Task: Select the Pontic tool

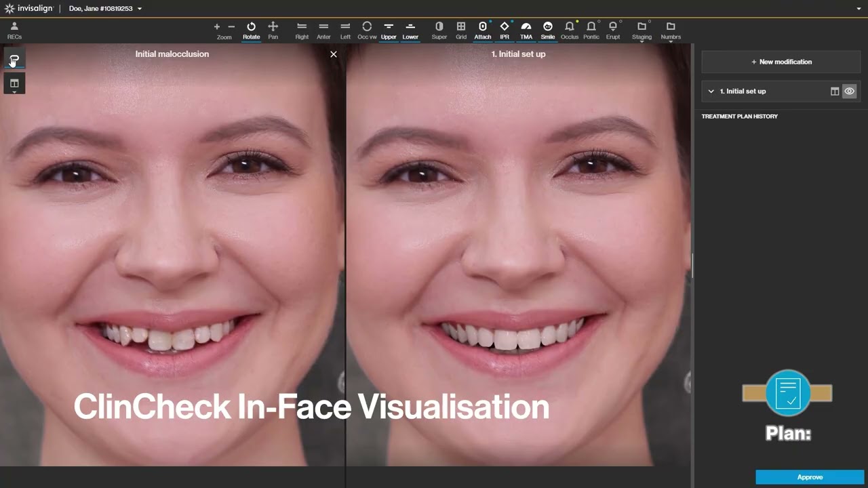Action: coord(591,30)
